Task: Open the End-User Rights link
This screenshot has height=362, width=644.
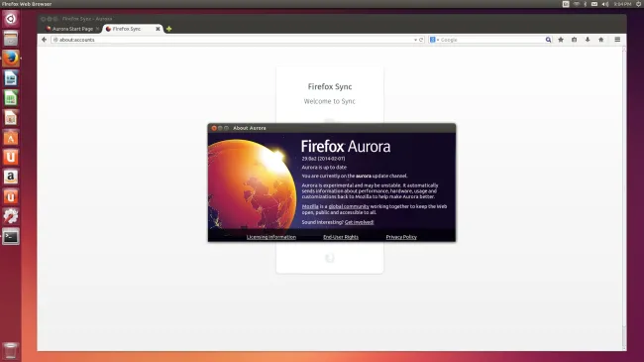Action: 341,237
